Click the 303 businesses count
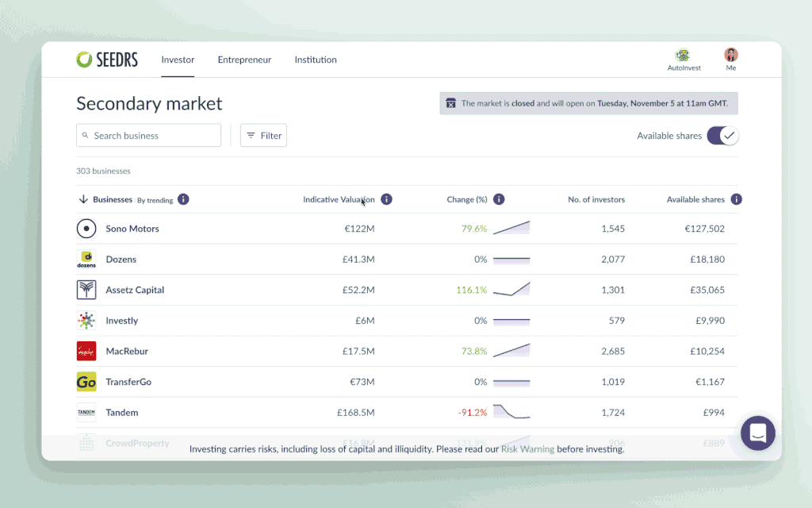Screen dimensions: 812x508 click(103, 171)
